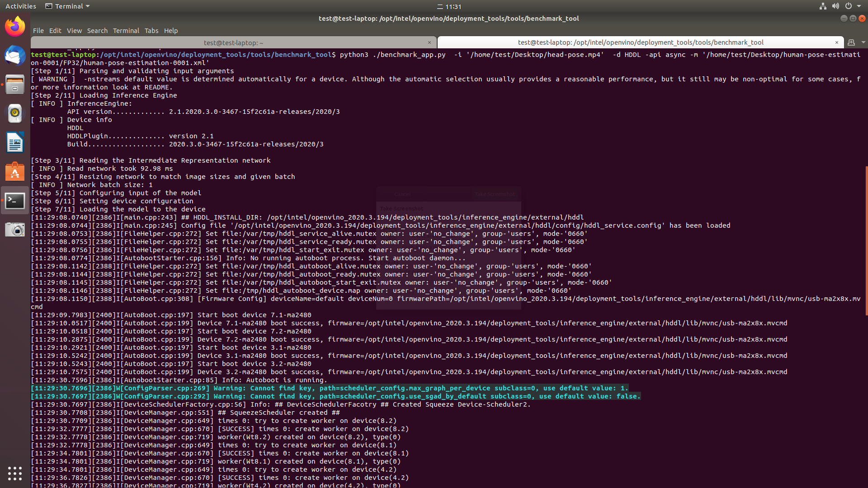
Task: Open the Files manager in dock
Action: click(x=15, y=84)
